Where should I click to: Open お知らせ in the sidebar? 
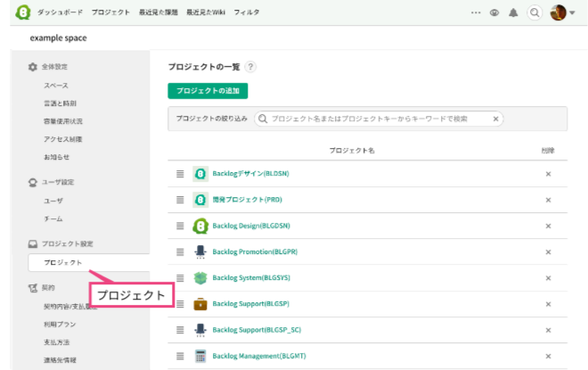57,157
